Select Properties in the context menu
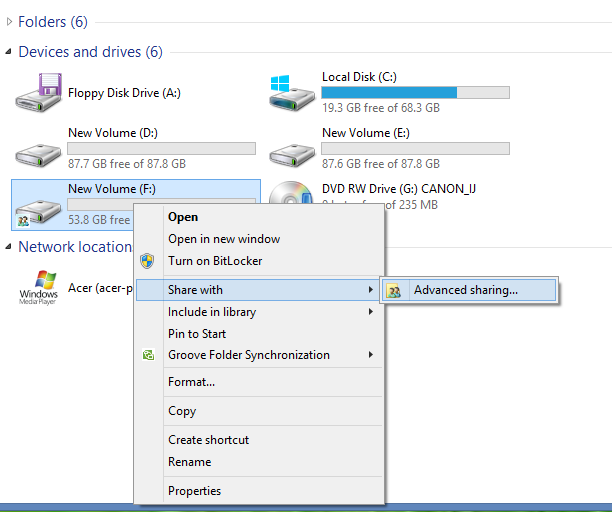The height and width of the screenshot is (512, 612). point(194,491)
